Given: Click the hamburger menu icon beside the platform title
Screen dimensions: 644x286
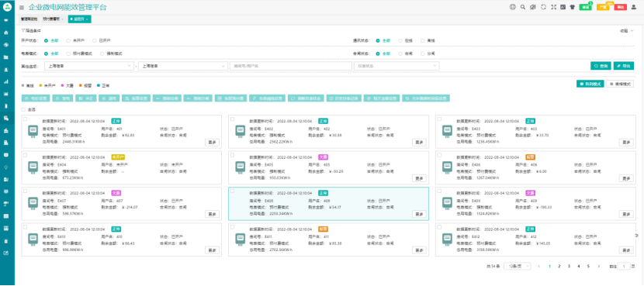Looking at the screenshot, I should tap(22, 8).
